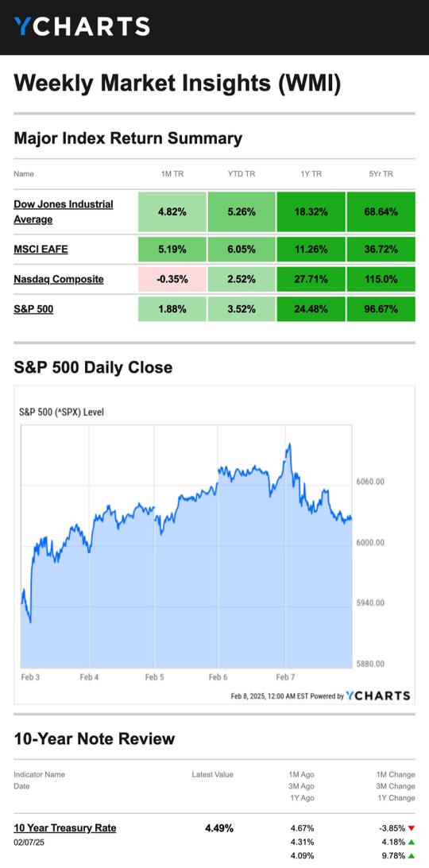Open the 10 Year Treasury Rate link
The height and width of the screenshot is (868, 429).
(65, 828)
